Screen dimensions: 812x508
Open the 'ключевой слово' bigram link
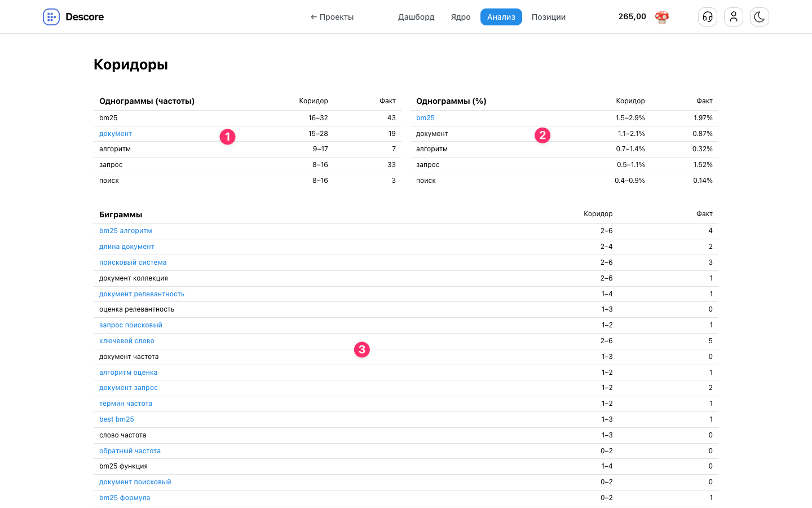tap(127, 341)
